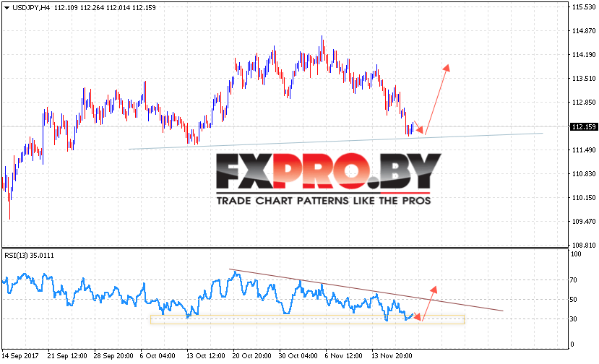The image size is (599, 364).
Task: Select time axis label 13 Oct 12:00
Action: (205, 355)
